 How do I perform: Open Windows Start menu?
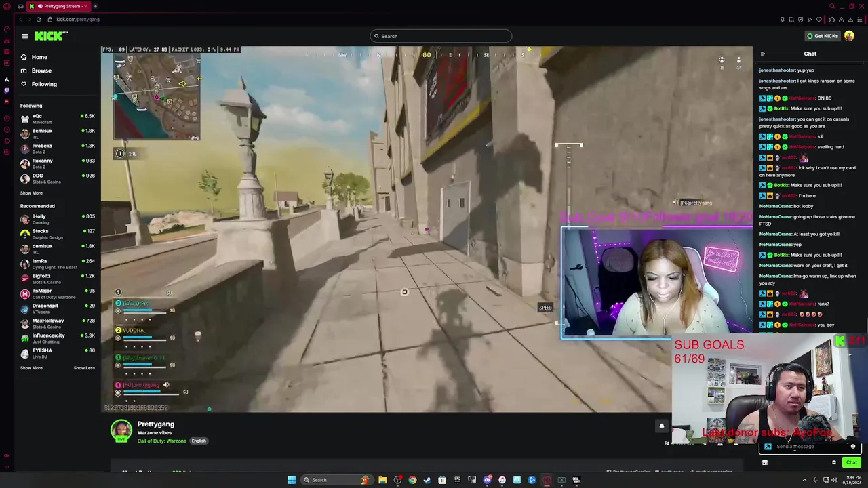(x=292, y=480)
